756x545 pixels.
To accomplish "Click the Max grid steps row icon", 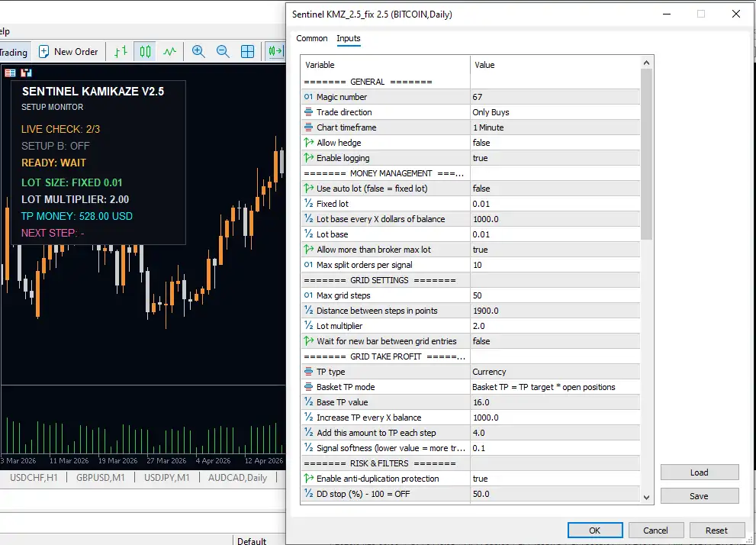I will pos(308,295).
